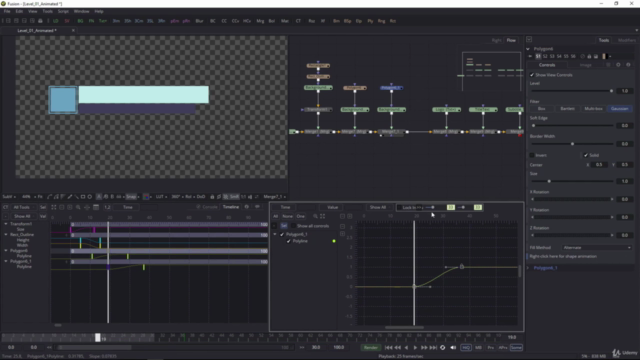This screenshot has width=640, height=360.
Task: Click the Polyline green status dot
Action: [x=334, y=241]
